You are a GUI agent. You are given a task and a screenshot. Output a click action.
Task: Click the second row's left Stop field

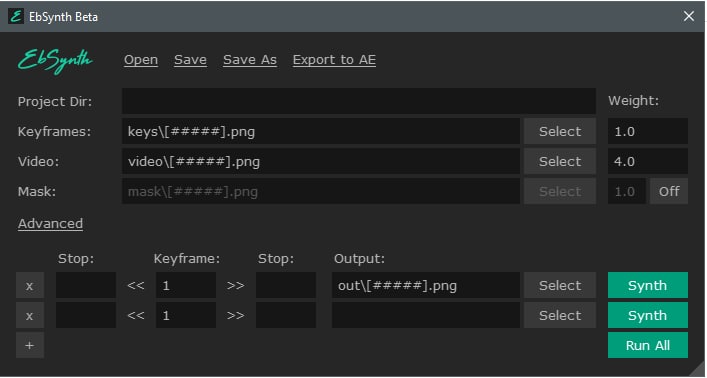[x=86, y=315]
